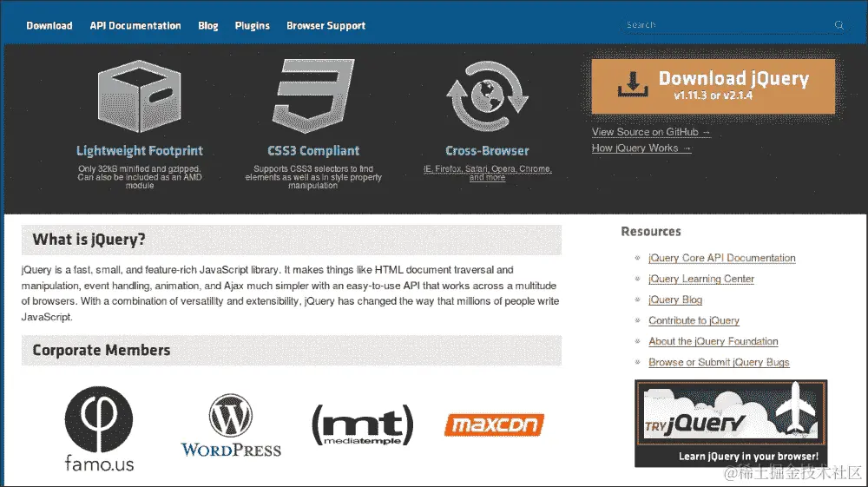Open the jQuery Blog resource link
The width and height of the screenshot is (868, 487).
(x=675, y=299)
